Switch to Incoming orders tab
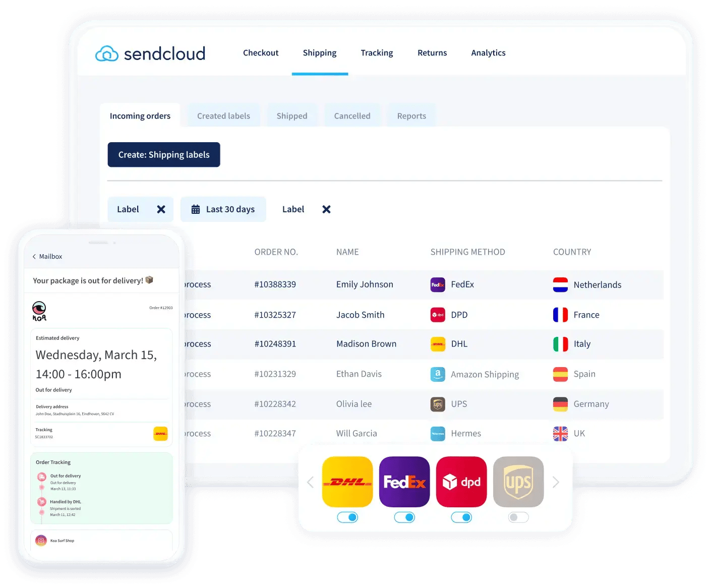The image size is (712, 588). pos(140,116)
